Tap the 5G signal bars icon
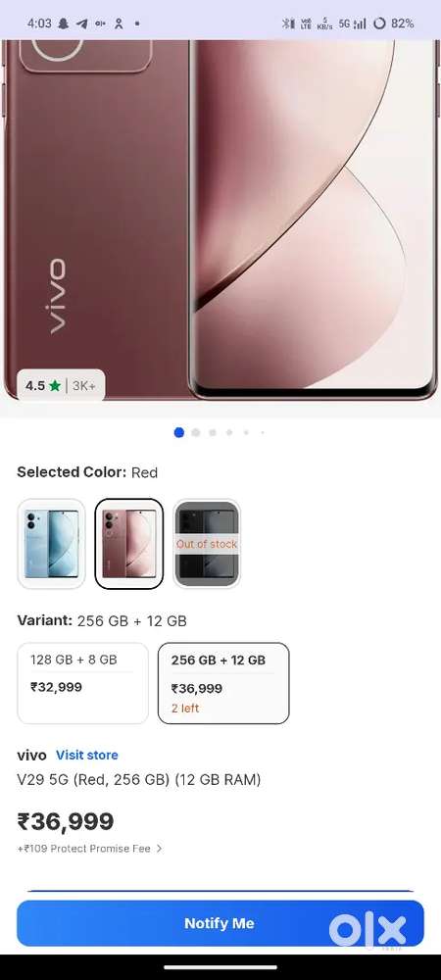This screenshot has width=441, height=980. pos(353,24)
